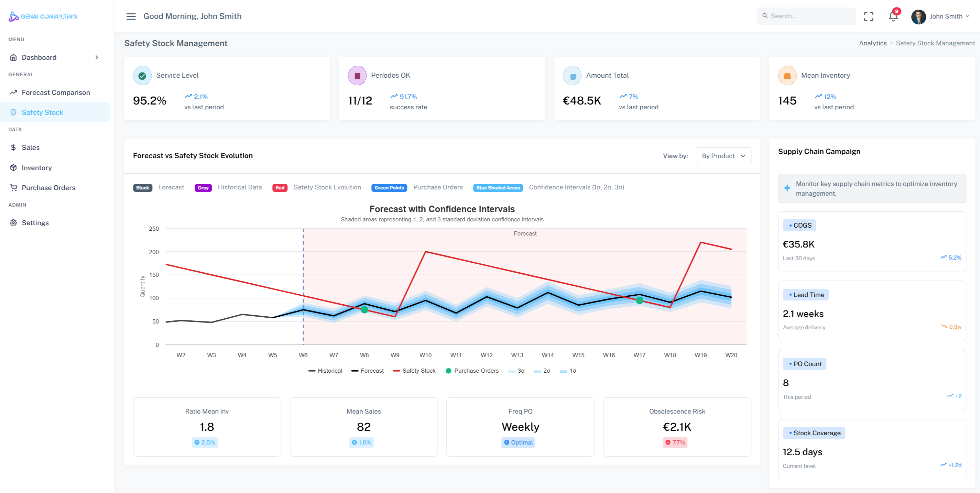Screen dimensions: 980x493
Task: Open the notifications bell
Action: (893, 17)
